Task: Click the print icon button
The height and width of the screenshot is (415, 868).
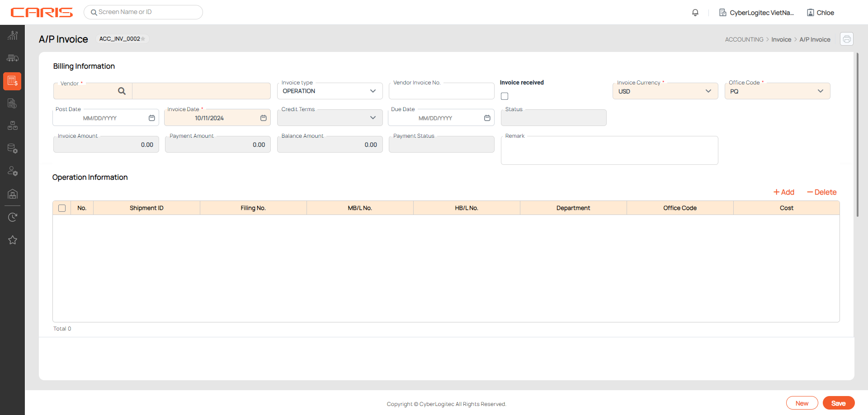Action: (847, 39)
